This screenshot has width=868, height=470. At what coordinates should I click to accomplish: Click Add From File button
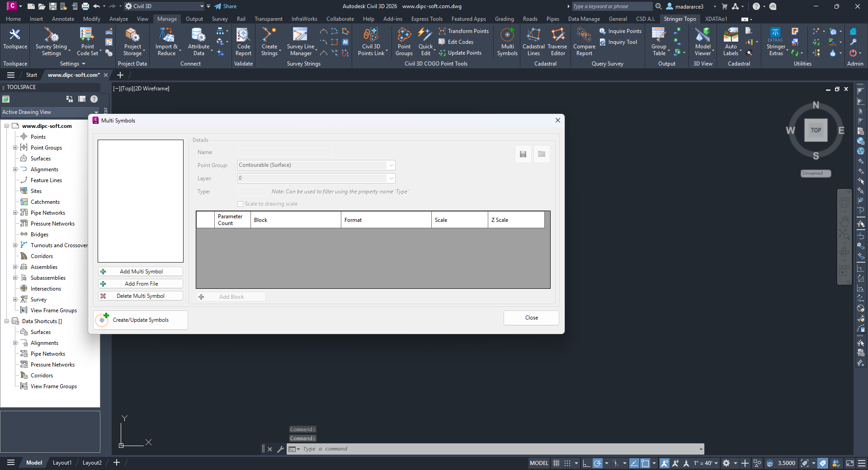click(141, 284)
